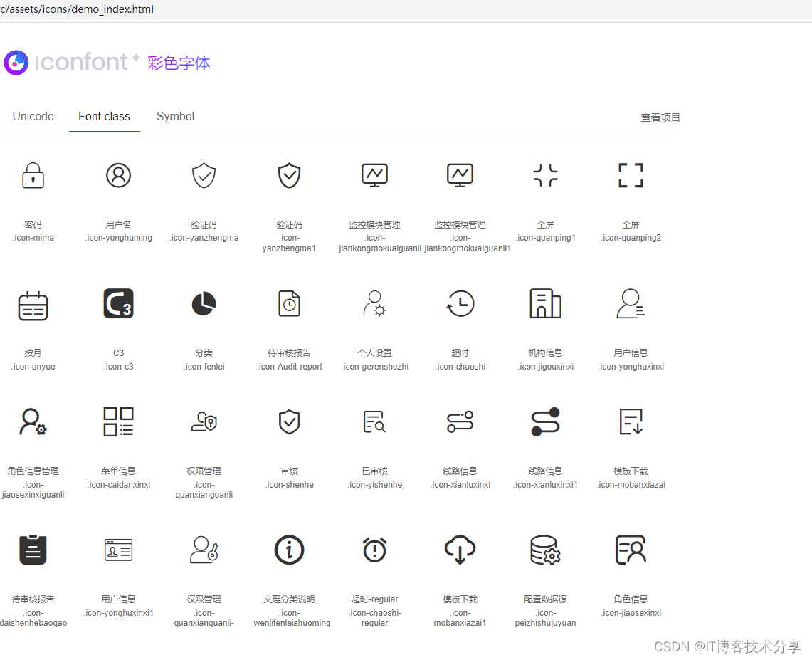Click the 机构信息 building icon
This screenshot has height=660, width=812.
click(545, 303)
